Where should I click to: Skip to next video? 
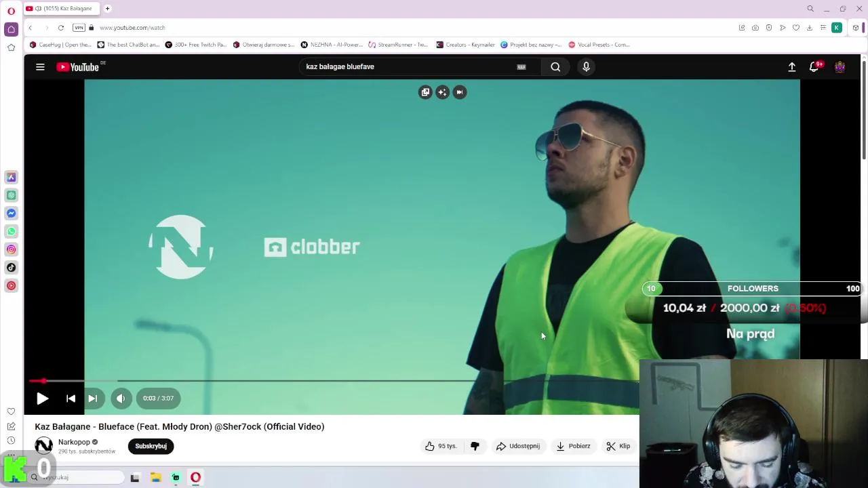pyautogui.click(x=93, y=399)
